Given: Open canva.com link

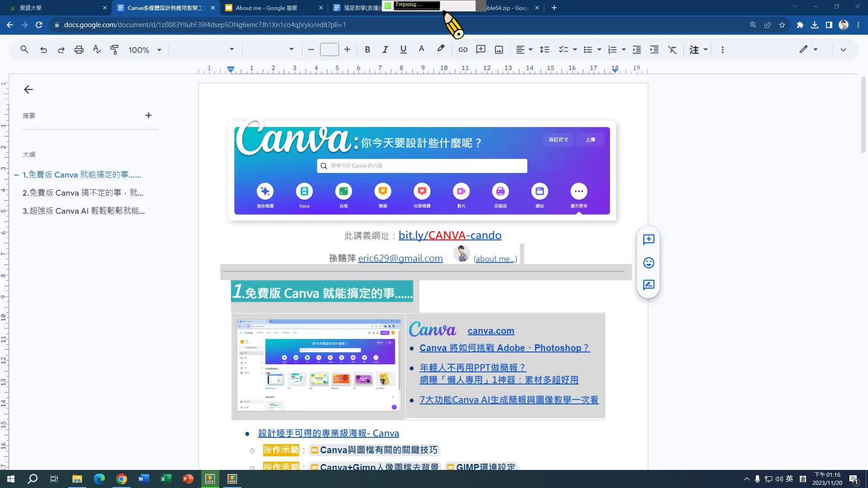Looking at the screenshot, I should pyautogui.click(x=491, y=331).
